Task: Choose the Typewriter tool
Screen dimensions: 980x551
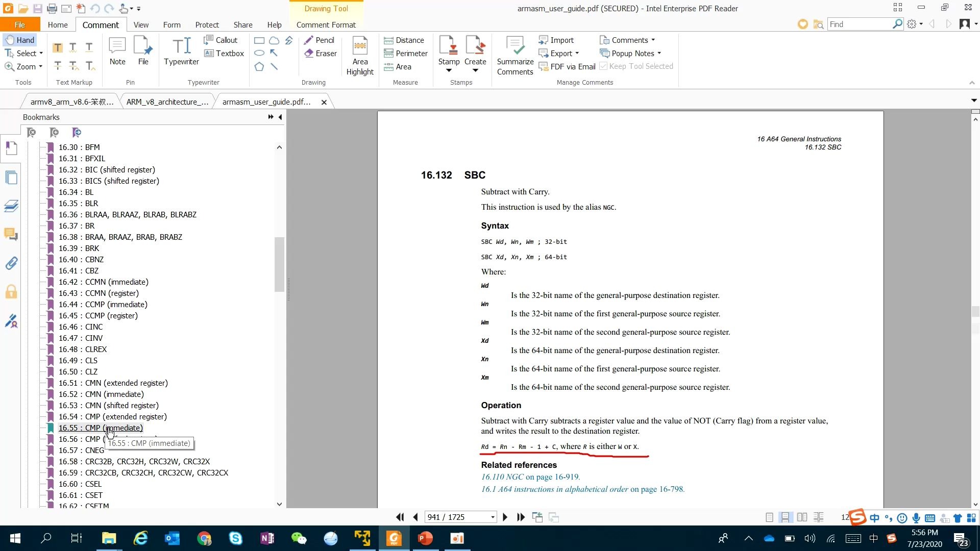Action: click(x=181, y=52)
